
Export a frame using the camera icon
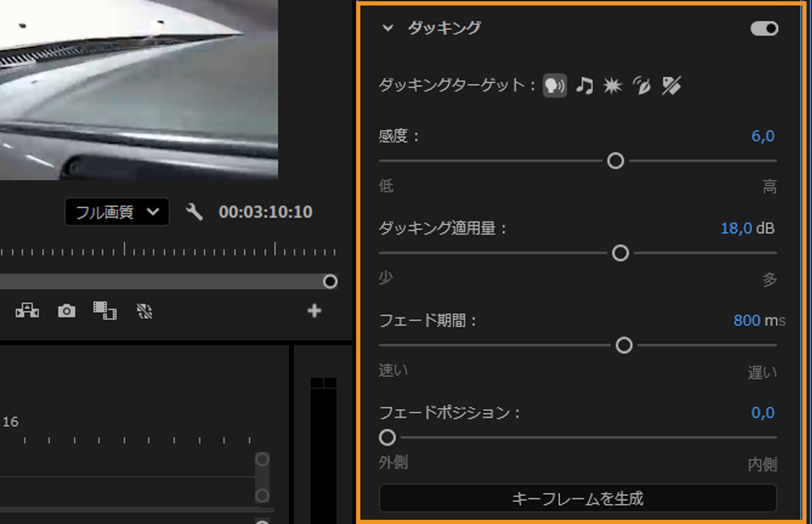[66, 311]
